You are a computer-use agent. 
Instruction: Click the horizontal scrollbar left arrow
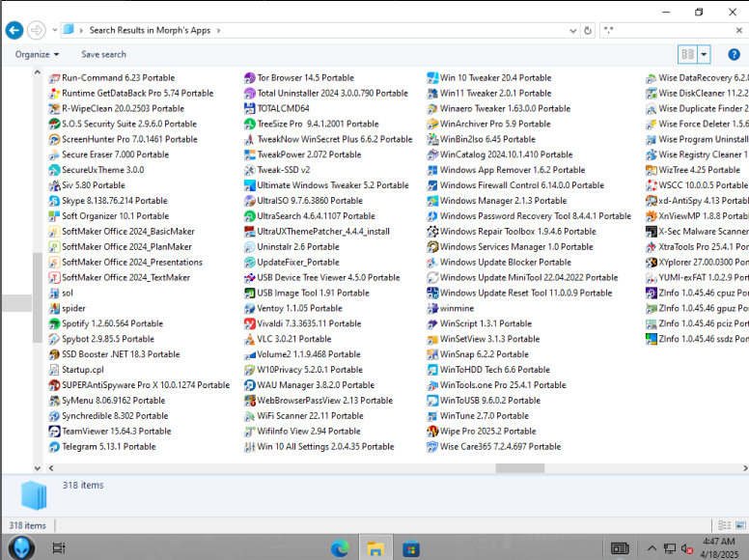51,468
